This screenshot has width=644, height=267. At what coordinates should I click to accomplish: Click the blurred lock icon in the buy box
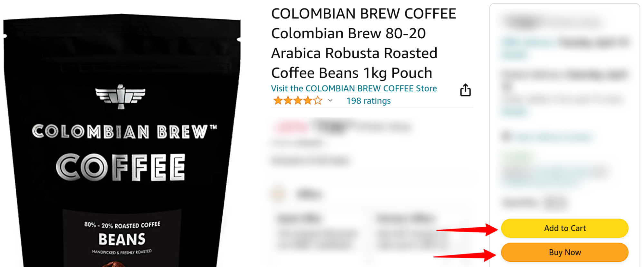point(506,136)
